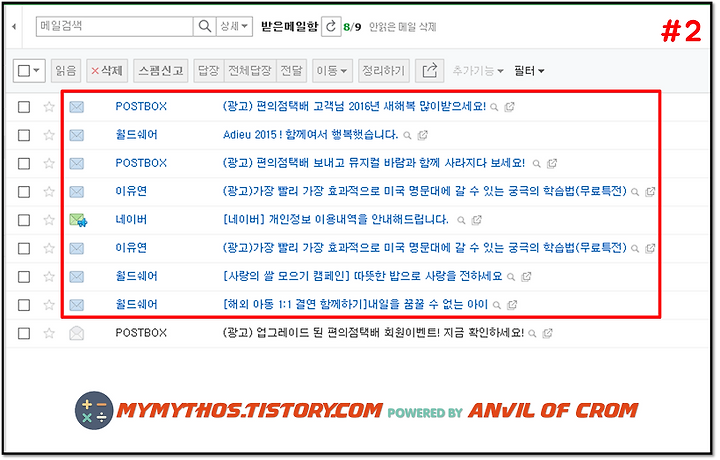Check the 새해복 많이받으세요 mail checkbox

pos(24,107)
